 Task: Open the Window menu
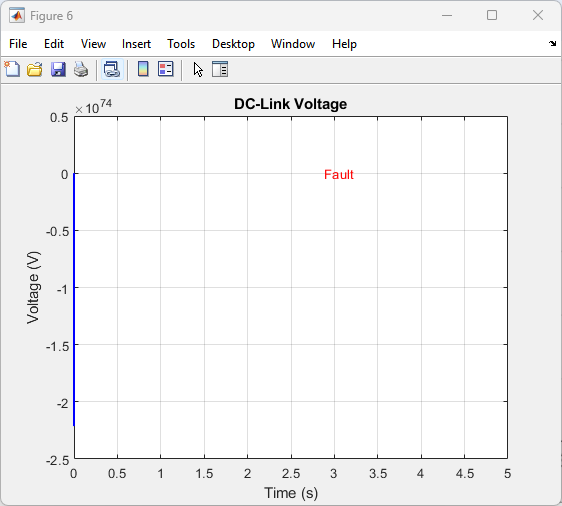[x=293, y=44]
